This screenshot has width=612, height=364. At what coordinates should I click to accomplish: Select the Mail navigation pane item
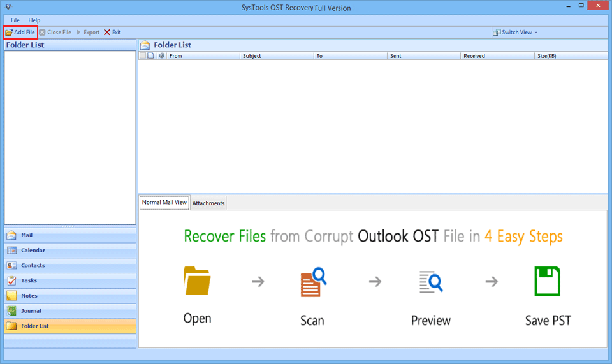point(70,235)
